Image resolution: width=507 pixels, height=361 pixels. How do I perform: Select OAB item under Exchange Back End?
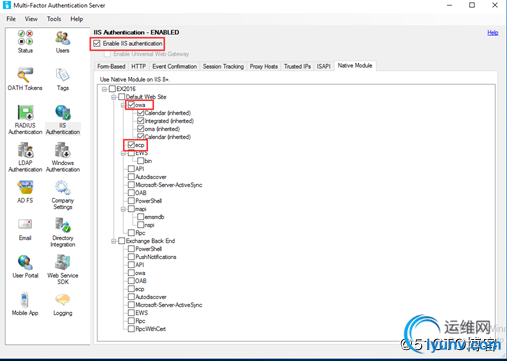(x=141, y=281)
